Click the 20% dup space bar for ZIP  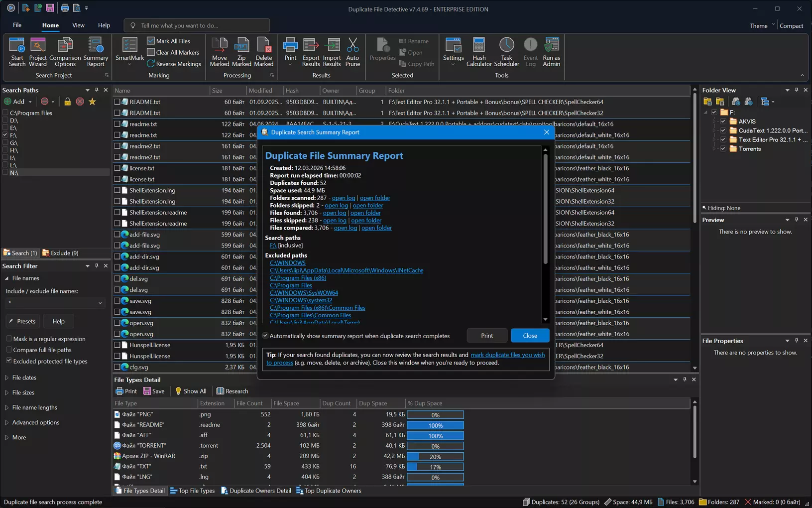click(x=435, y=457)
